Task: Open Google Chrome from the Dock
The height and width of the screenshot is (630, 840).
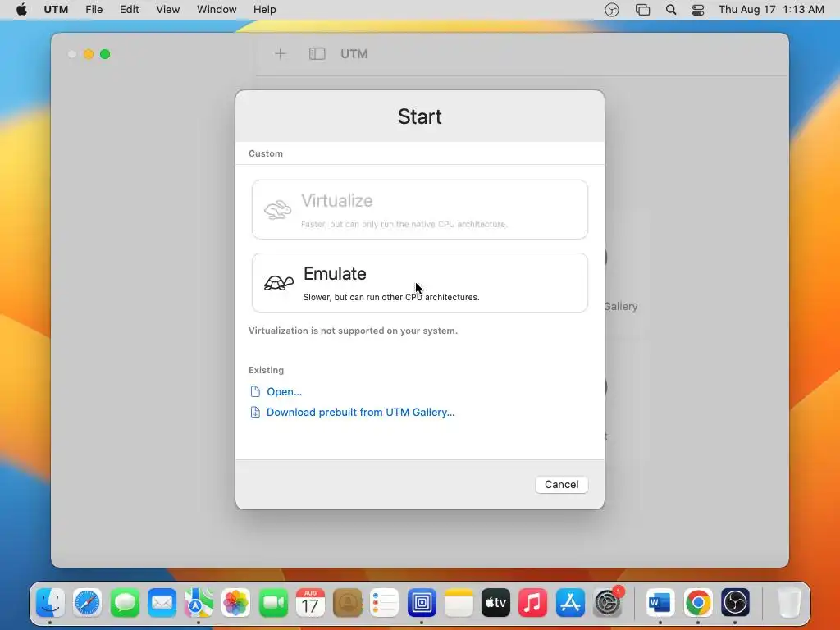Action: (x=697, y=603)
